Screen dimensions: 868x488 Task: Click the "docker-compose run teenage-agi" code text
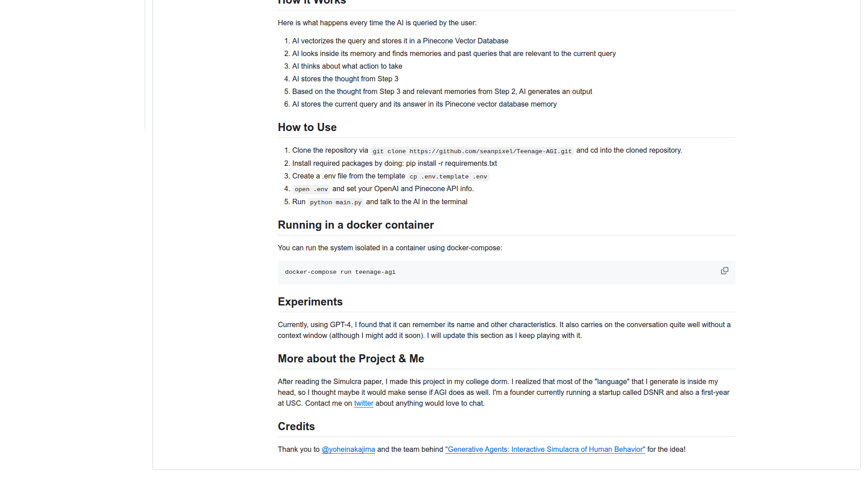(340, 272)
